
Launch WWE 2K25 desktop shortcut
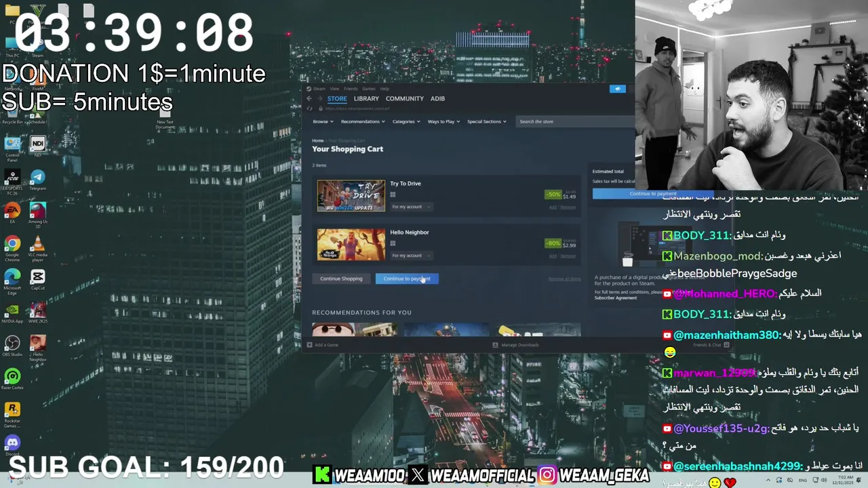(38, 313)
